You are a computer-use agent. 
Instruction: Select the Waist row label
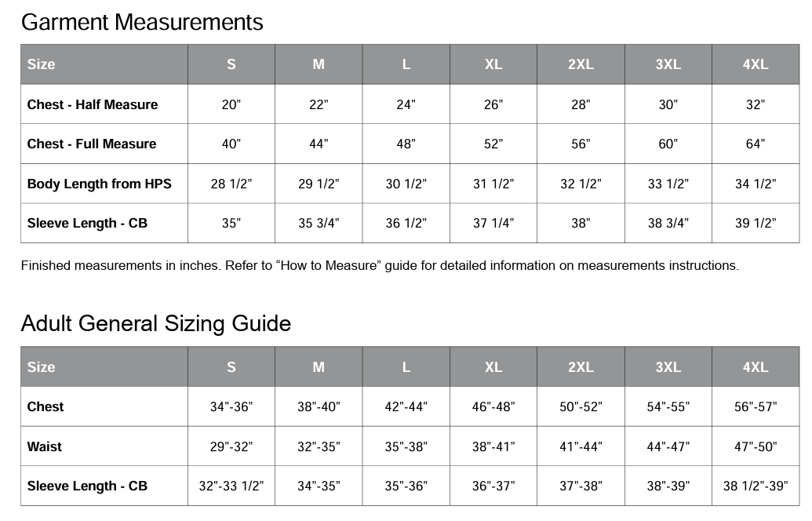(45, 446)
